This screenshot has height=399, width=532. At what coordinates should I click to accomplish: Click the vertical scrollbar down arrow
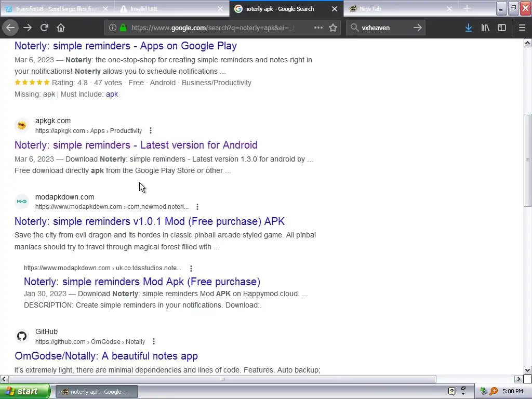528,370
